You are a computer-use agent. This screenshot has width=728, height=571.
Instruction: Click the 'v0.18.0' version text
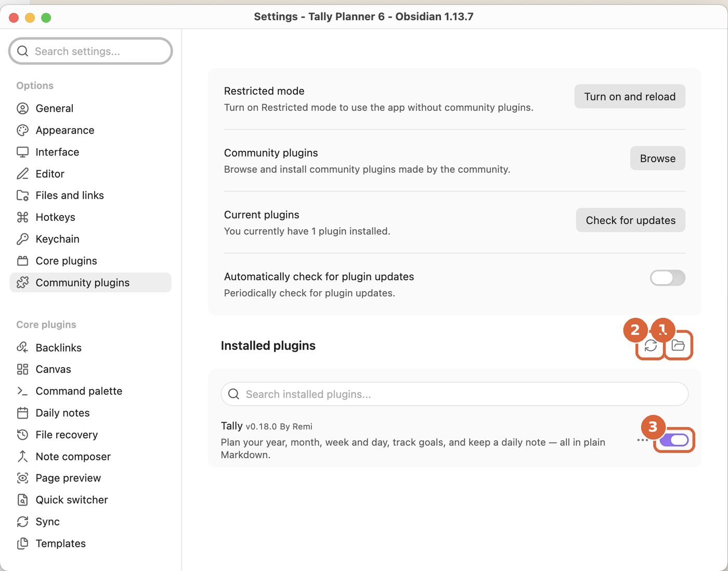click(x=261, y=427)
